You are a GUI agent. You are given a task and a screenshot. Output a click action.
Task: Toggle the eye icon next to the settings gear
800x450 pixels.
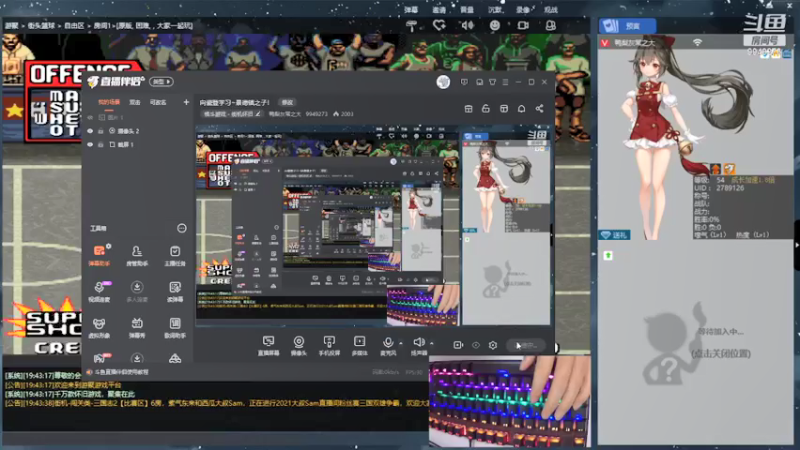(x=476, y=345)
